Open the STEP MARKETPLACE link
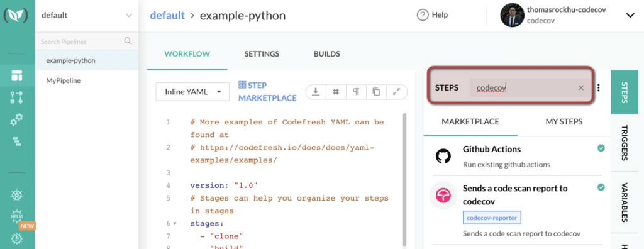This screenshot has width=644, height=249. pyautogui.click(x=268, y=92)
